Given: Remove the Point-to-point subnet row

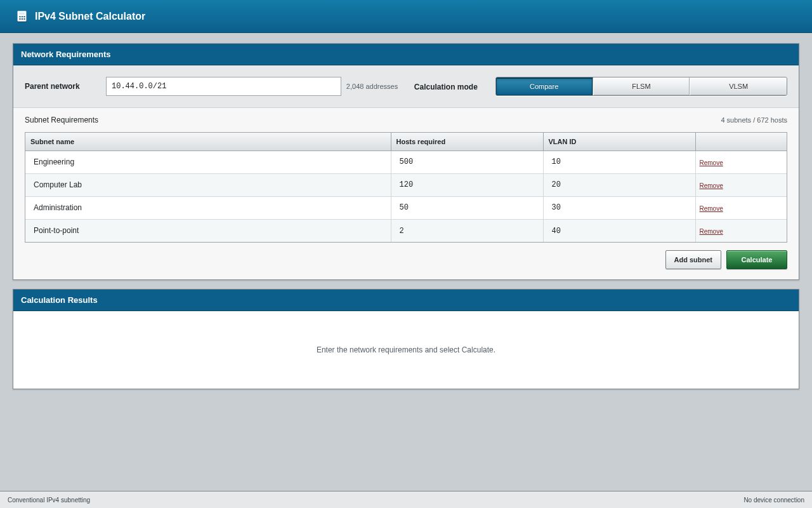Looking at the screenshot, I should click(x=711, y=231).
